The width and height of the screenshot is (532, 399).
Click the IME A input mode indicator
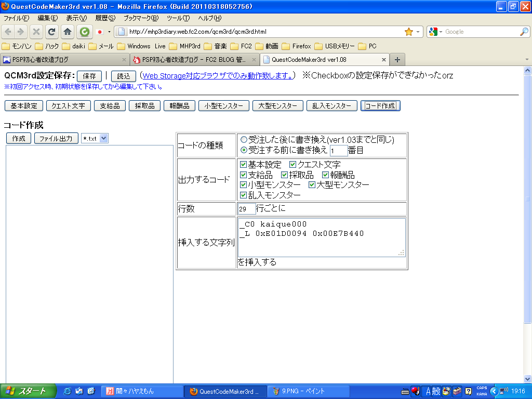(428, 392)
